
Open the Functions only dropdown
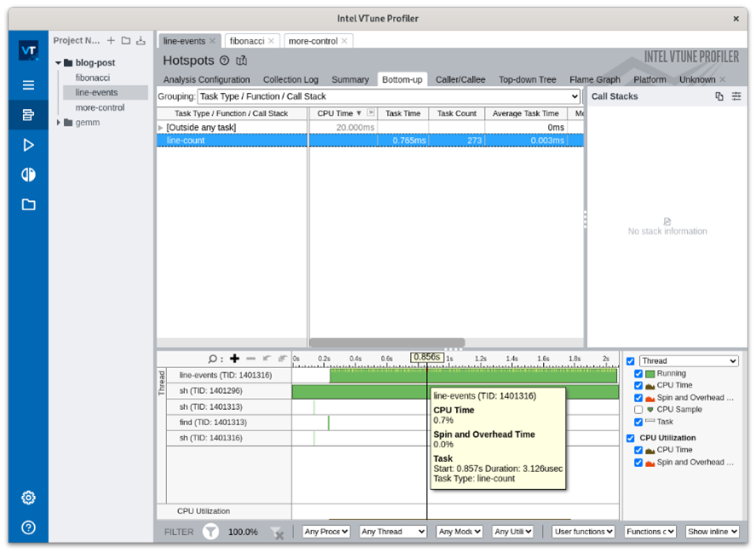(x=650, y=532)
